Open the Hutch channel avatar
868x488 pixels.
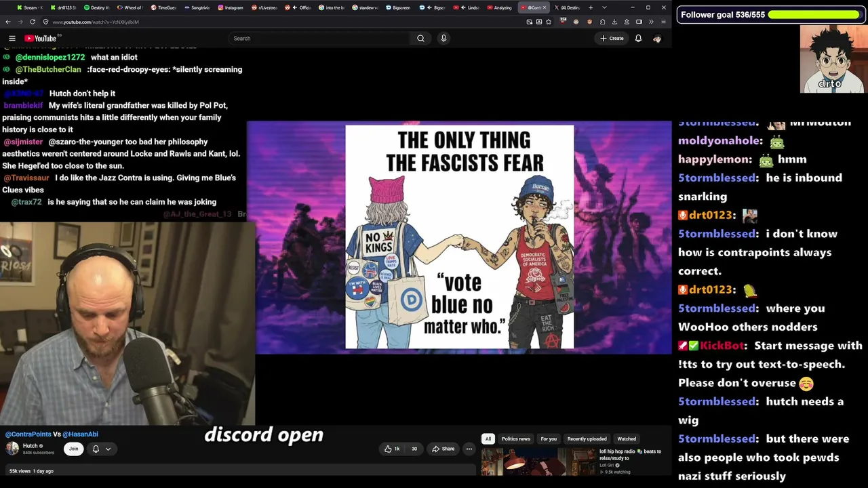pos(12,448)
